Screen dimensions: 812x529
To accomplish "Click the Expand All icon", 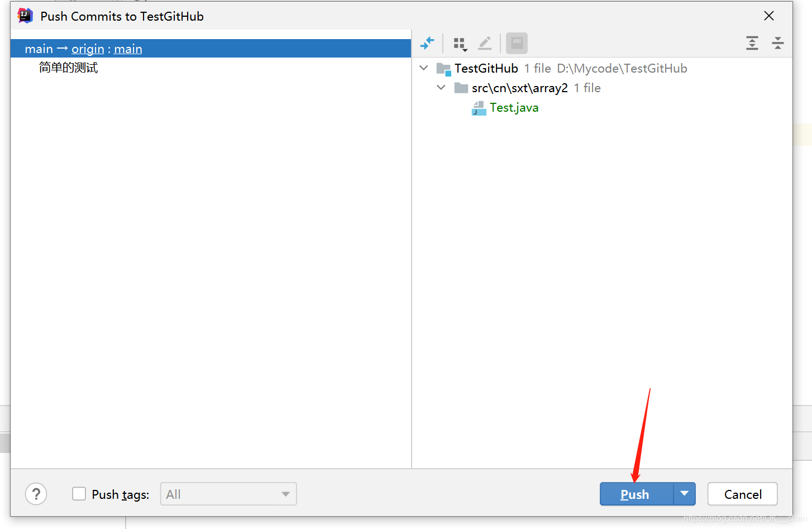I will pos(752,43).
